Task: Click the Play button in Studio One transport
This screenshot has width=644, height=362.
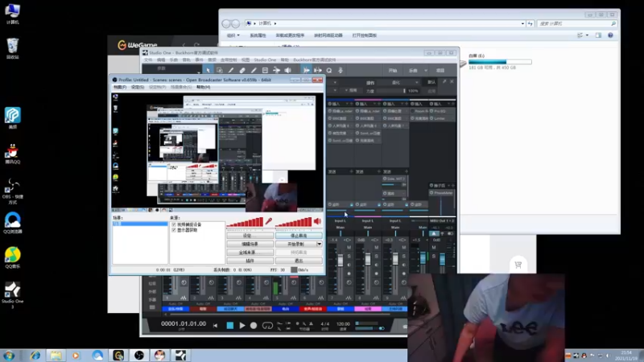Action: click(242, 325)
